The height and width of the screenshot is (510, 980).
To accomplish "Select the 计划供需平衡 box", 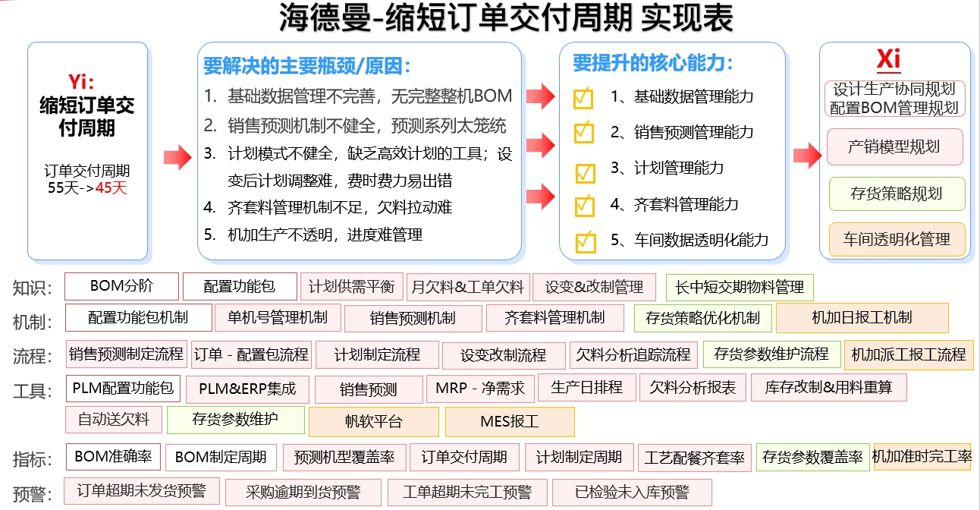I will [x=352, y=287].
